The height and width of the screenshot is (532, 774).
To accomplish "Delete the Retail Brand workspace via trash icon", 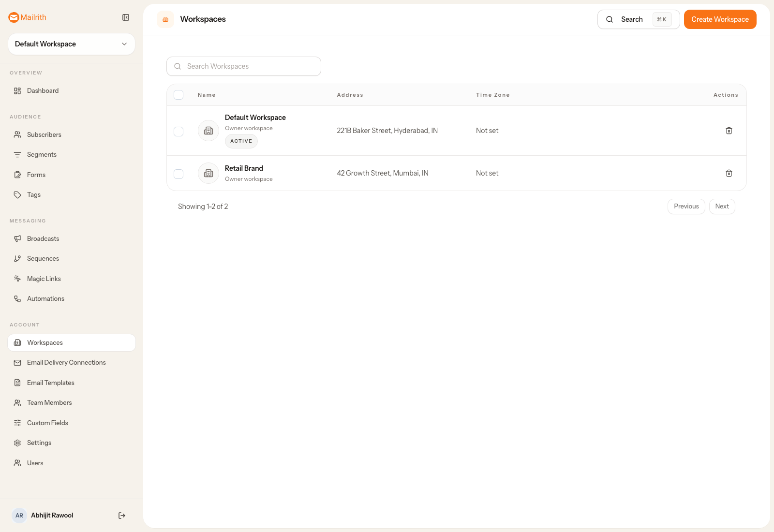I will click(729, 173).
